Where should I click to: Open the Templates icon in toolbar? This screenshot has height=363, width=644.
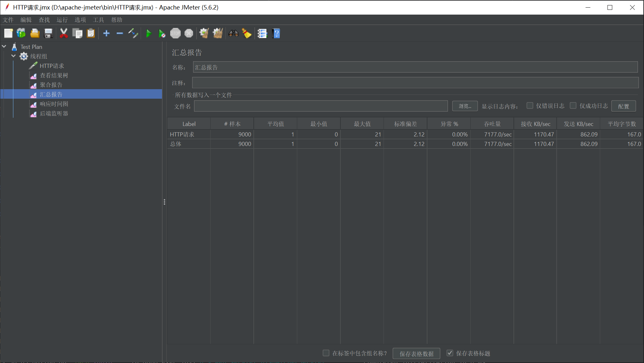(21, 33)
